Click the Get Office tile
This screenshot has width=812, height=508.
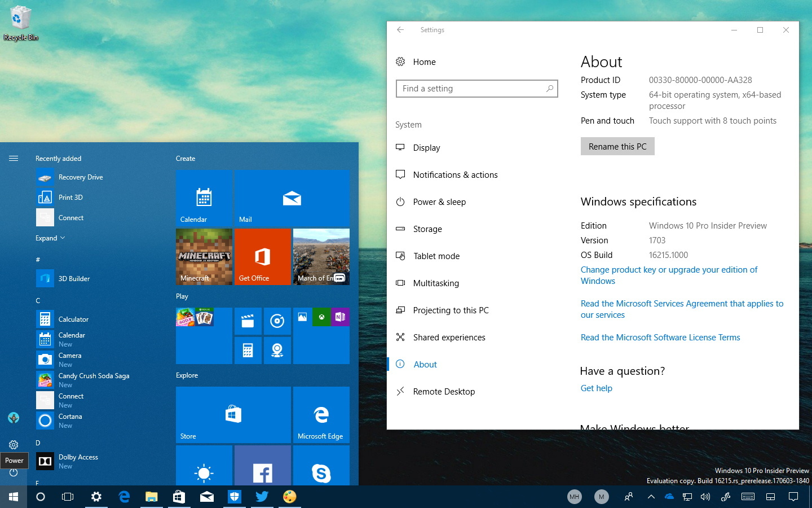tap(263, 257)
